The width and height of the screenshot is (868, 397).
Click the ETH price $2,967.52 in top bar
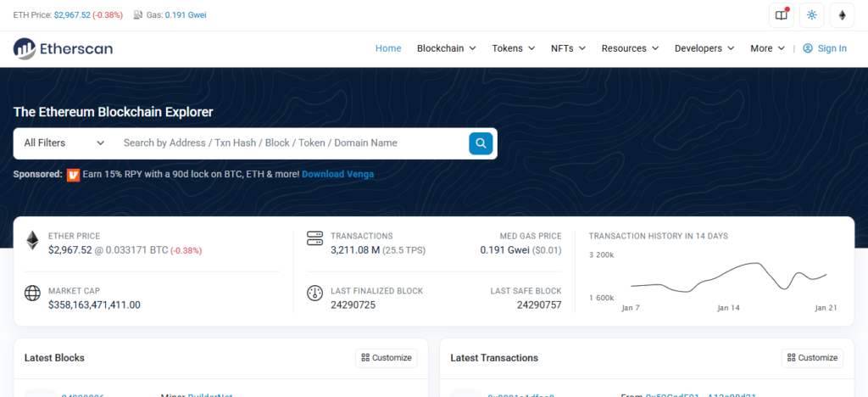(72, 15)
